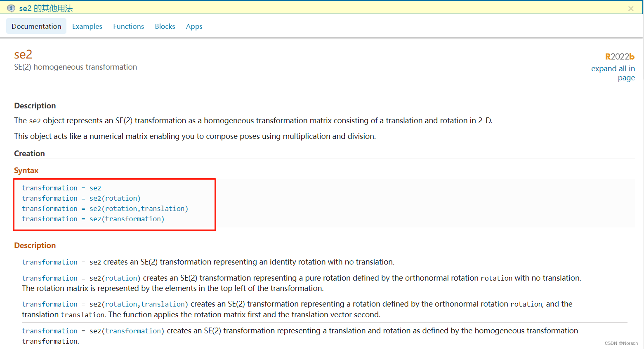Switch to the Examples tab
The height and width of the screenshot is (349, 644).
pyautogui.click(x=87, y=26)
